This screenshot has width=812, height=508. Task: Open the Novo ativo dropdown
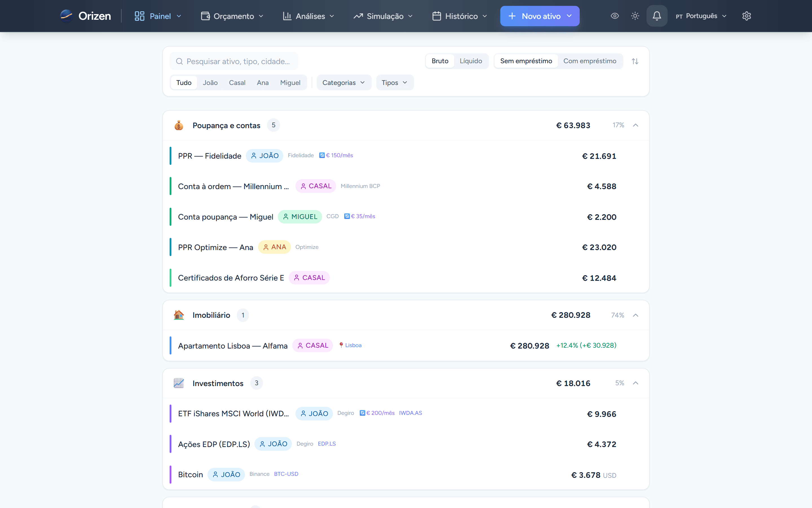[x=540, y=16]
